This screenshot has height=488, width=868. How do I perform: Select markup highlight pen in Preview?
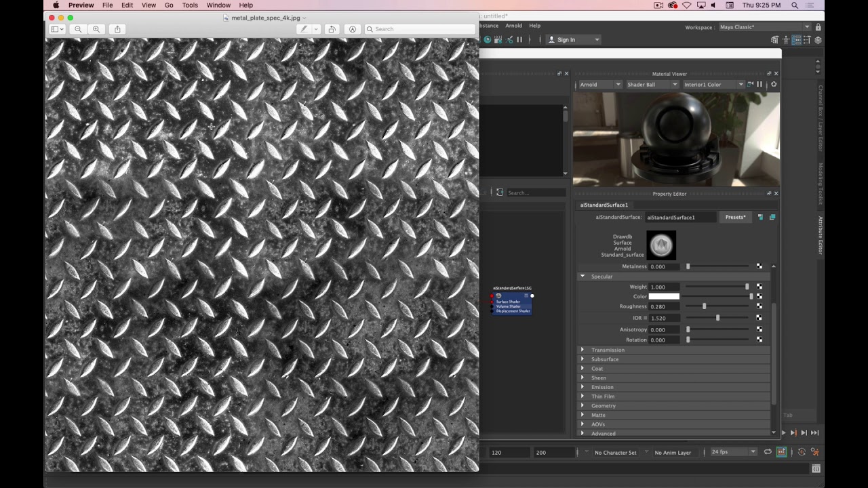tap(304, 29)
